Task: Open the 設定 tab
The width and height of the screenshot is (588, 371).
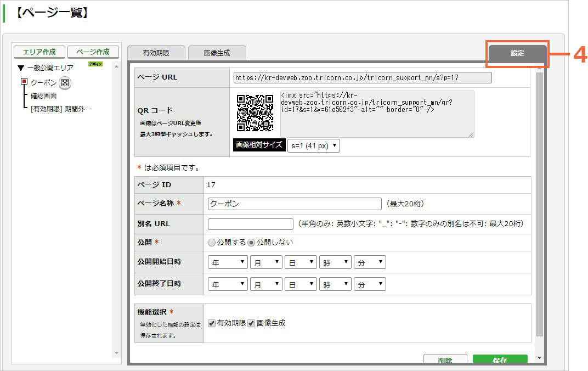Action: click(x=517, y=53)
